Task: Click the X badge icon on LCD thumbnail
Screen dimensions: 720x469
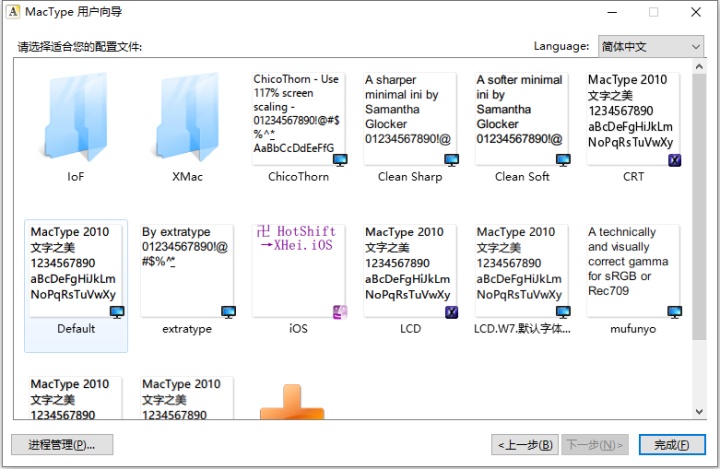Action: point(452,312)
